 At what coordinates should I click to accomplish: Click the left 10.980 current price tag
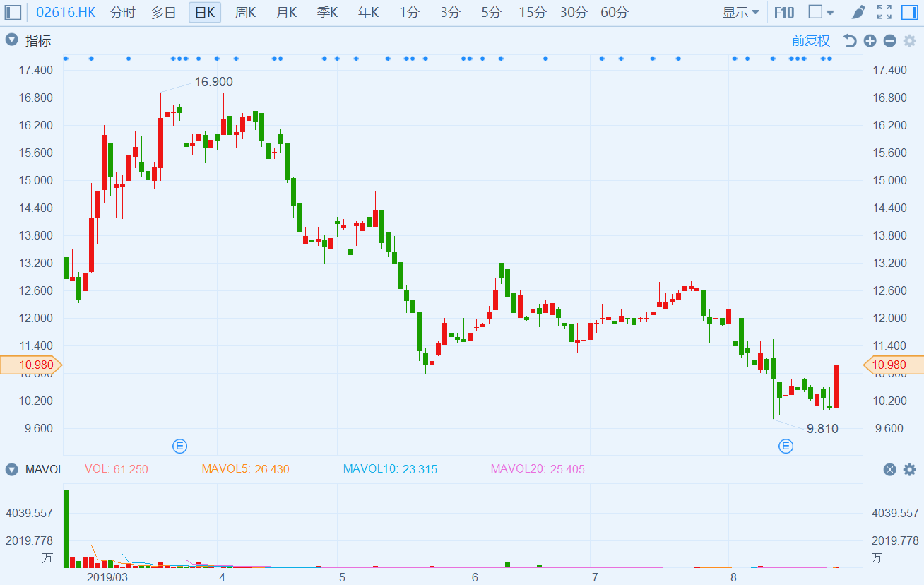31,365
